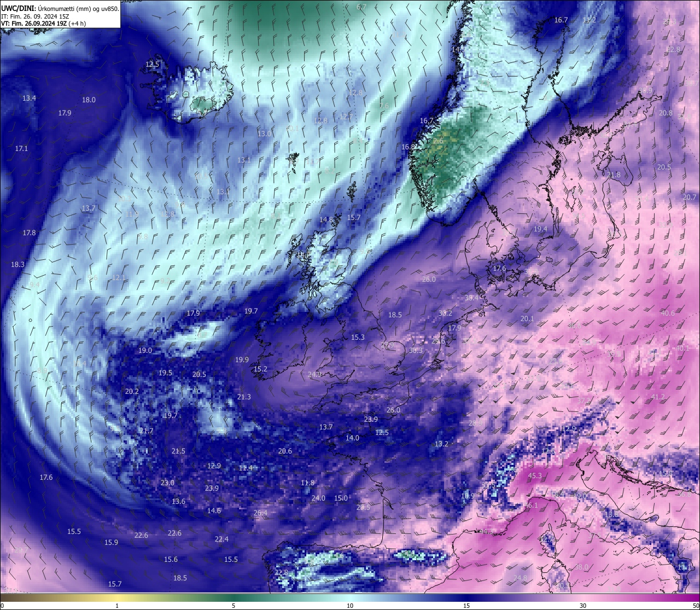Click the 19.9 value west of Ireland
700x610 pixels.
point(242,360)
